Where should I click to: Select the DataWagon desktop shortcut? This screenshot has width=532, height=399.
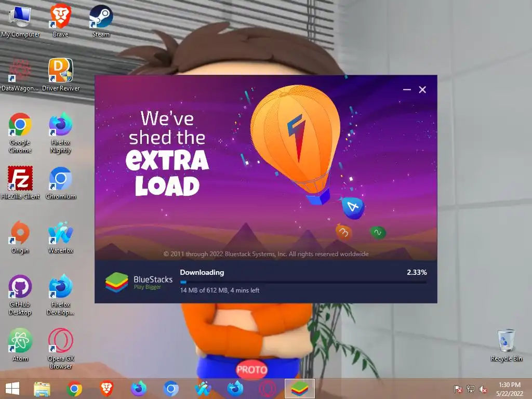point(20,75)
